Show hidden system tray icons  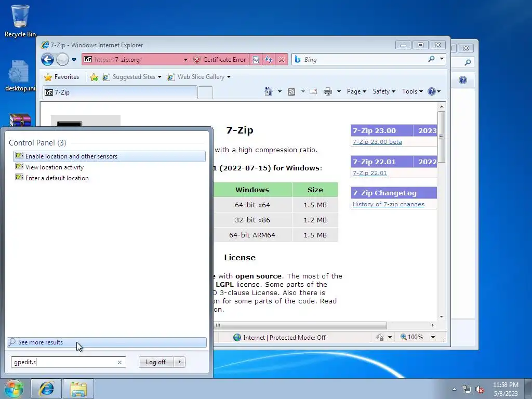point(454,389)
